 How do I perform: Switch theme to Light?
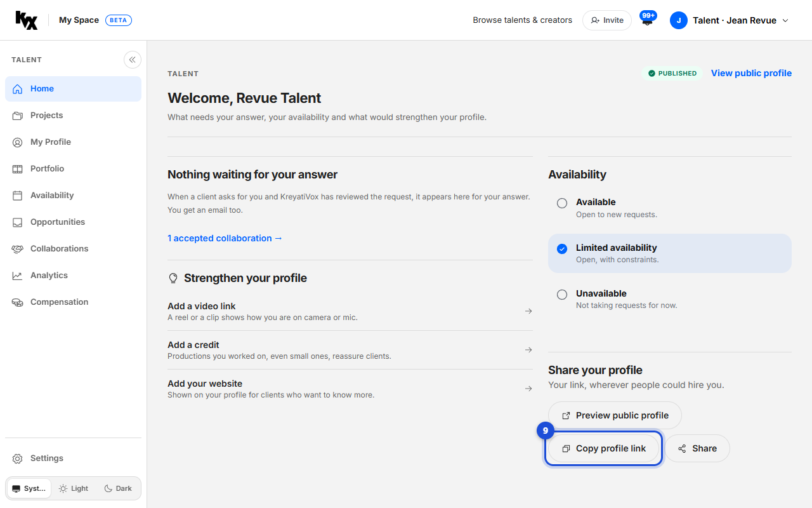tap(74, 488)
